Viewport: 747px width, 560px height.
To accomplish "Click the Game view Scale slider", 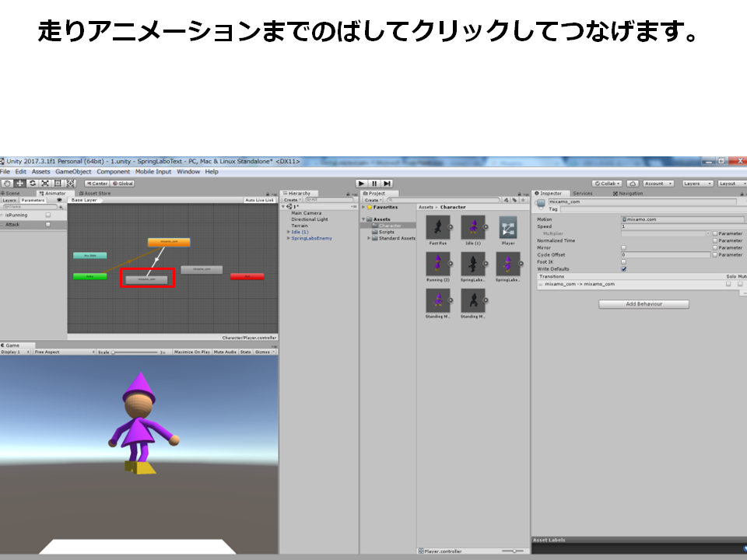I will click(x=135, y=352).
